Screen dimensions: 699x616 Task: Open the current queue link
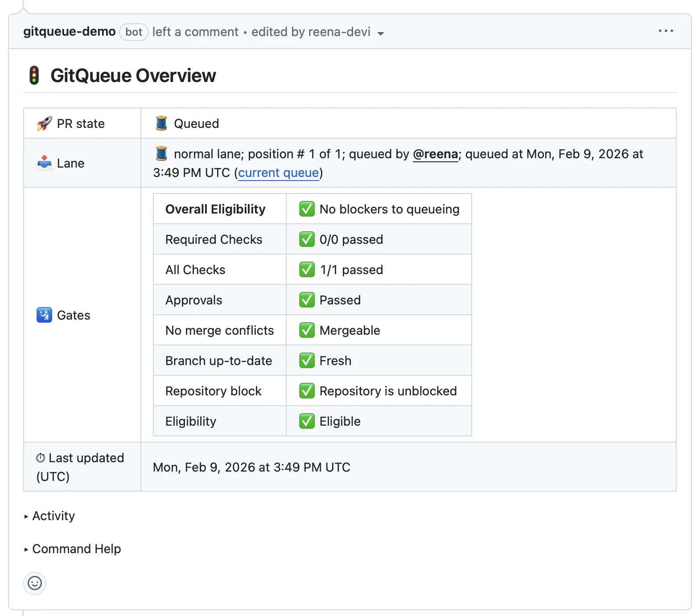(279, 172)
